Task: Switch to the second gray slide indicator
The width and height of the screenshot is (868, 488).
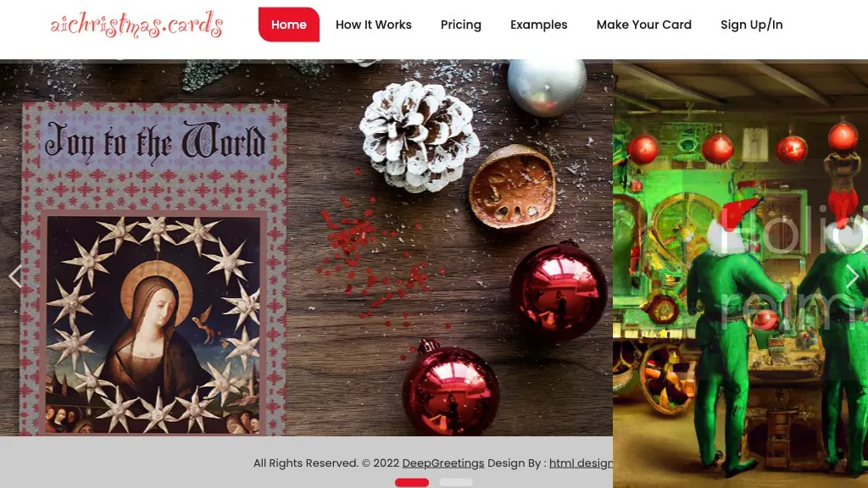Action: tap(456, 482)
